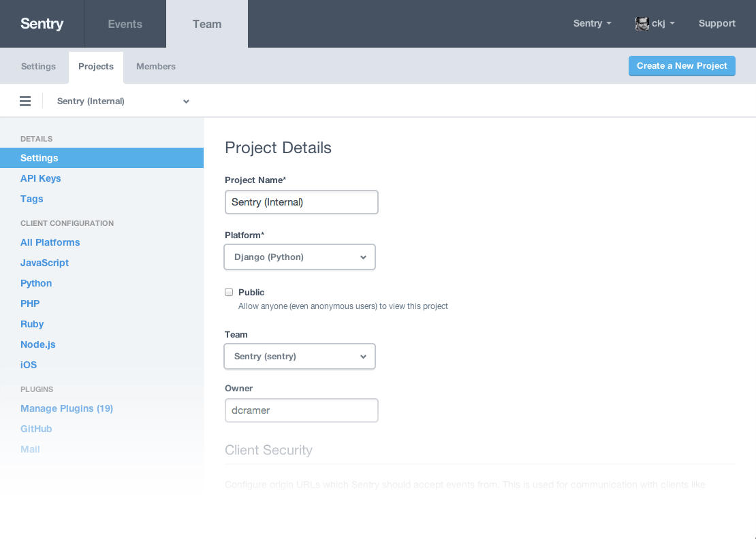This screenshot has height=539, width=756.
Task: Switch to the Events tab
Action: pyautogui.click(x=125, y=24)
